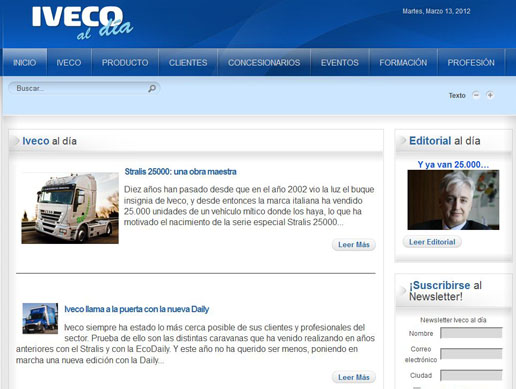Select PROFESIÓN in the navigation bar
This screenshot has width=516, height=389.
click(x=471, y=62)
